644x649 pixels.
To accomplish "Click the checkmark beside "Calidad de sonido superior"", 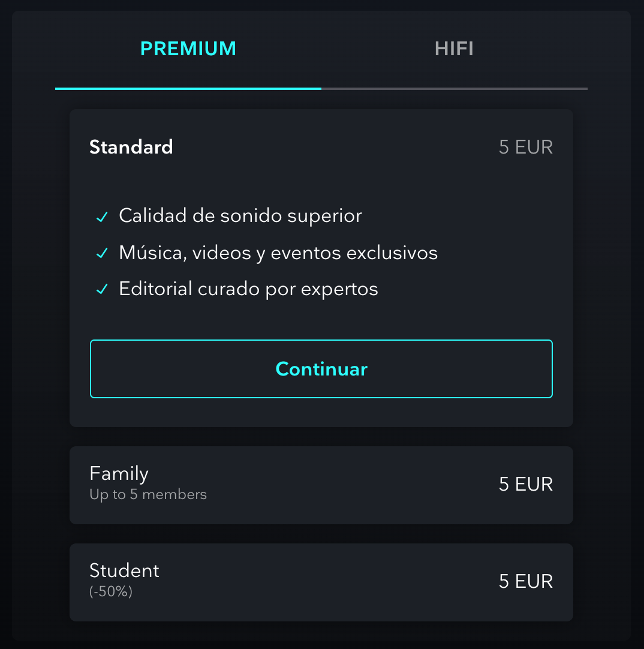I will (x=102, y=217).
